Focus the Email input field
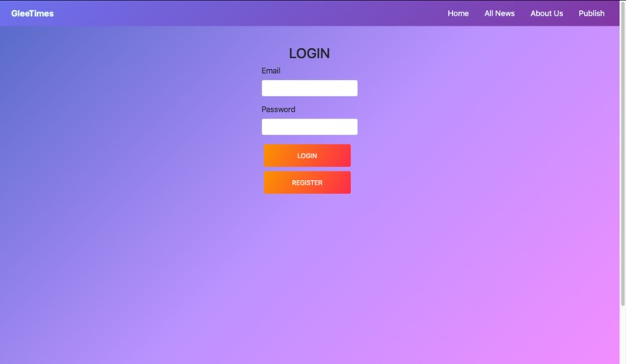The width and height of the screenshot is (626, 364). click(x=309, y=88)
